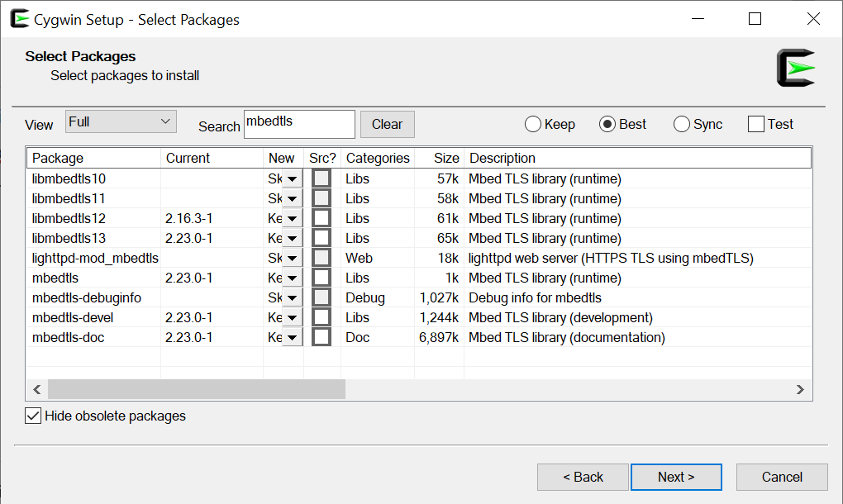Select the Sync radio button

point(679,124)
